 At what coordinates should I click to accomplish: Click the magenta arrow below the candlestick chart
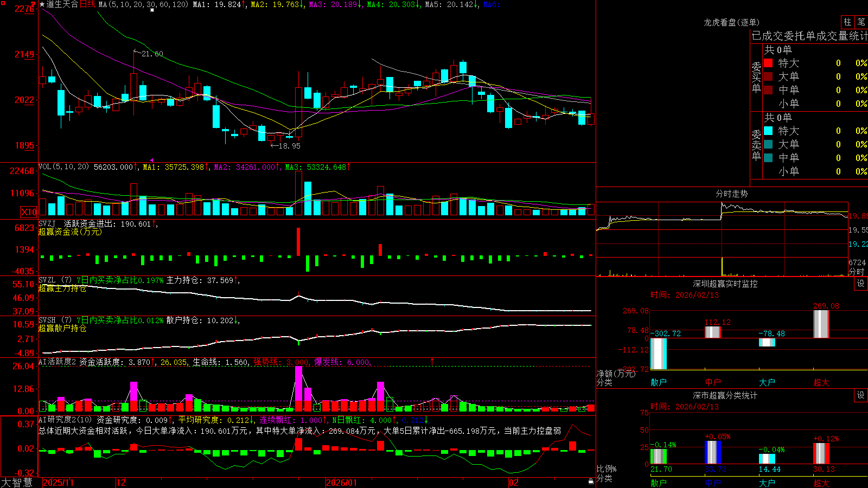(x=151, y=160)
